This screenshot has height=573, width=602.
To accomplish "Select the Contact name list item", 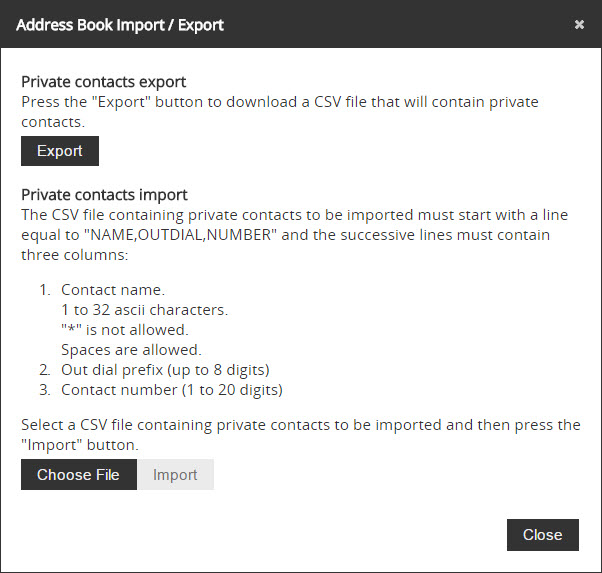I will pyautogui.click(x=113, y=290).
